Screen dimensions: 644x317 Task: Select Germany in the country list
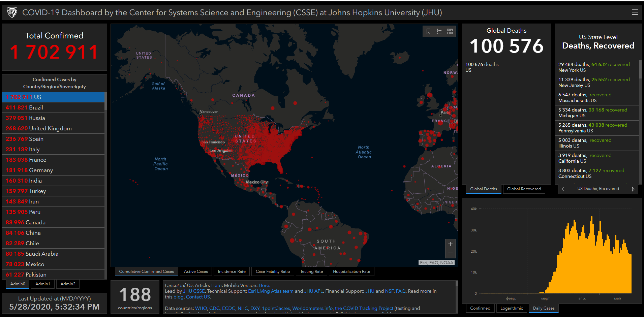click(53, 170)
